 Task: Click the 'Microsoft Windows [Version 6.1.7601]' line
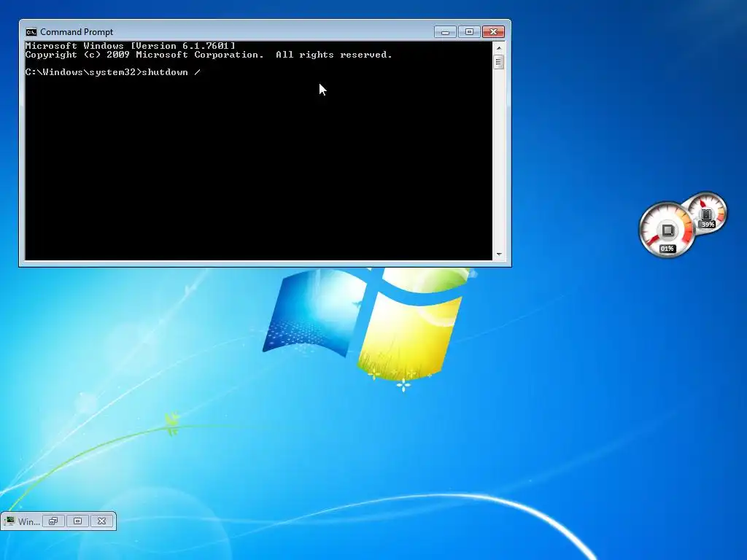coord(130,46)
